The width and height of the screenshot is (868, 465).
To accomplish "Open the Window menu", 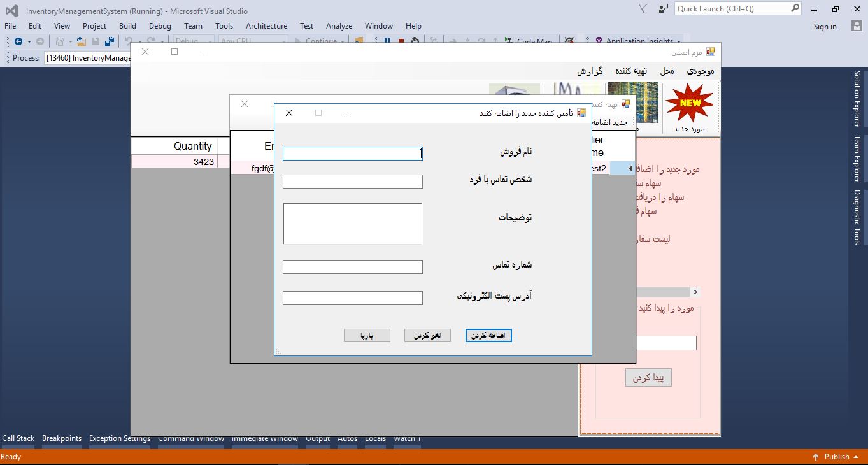I will pyautogui.click(x=379, y=26).
